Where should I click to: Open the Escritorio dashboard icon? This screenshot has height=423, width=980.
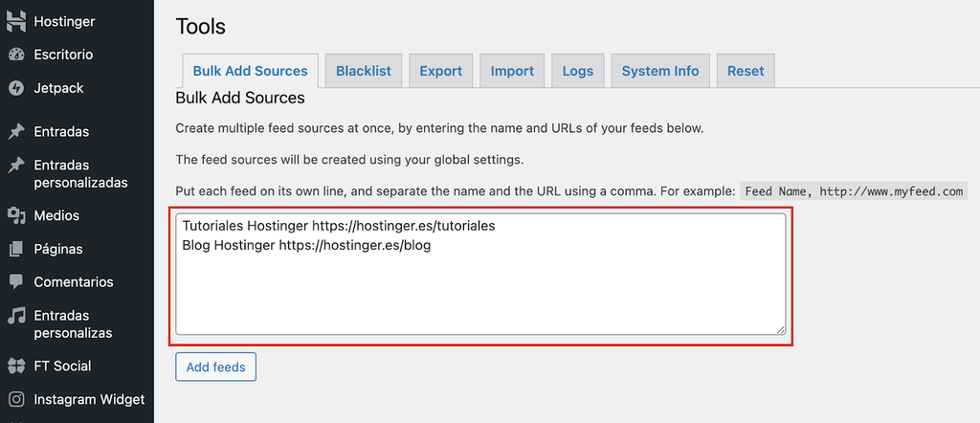(15, 55)
